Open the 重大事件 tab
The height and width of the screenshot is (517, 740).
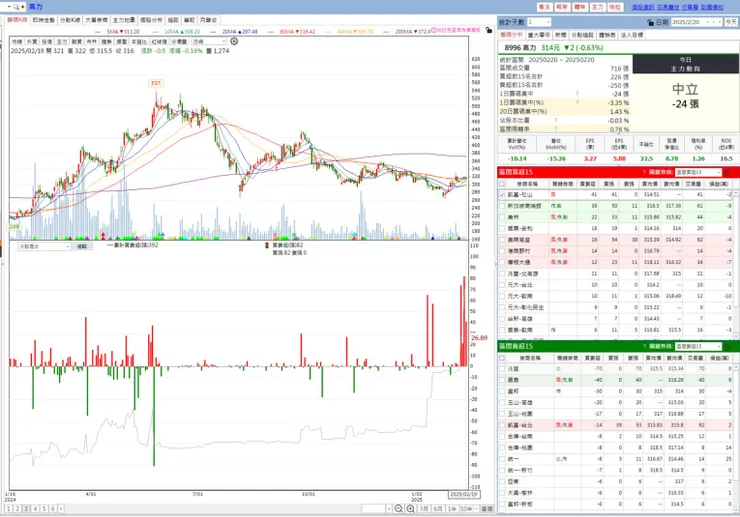pos(538,35)
